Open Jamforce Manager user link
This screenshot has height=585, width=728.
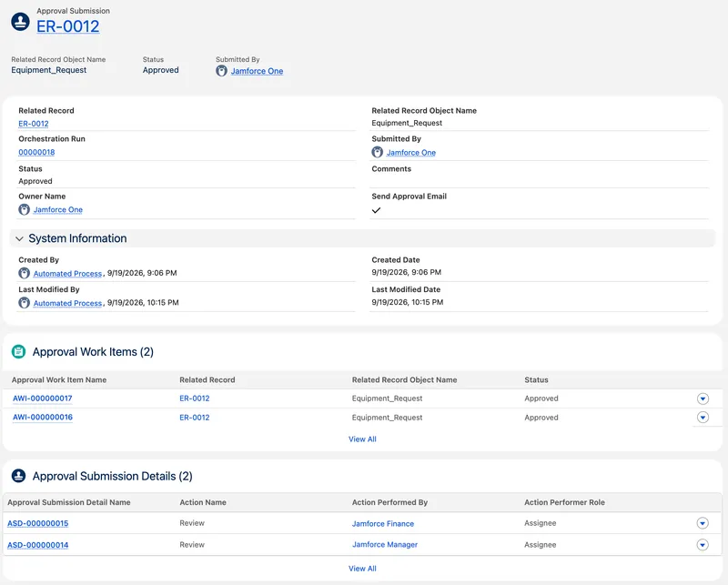click(x=385, y=545)
